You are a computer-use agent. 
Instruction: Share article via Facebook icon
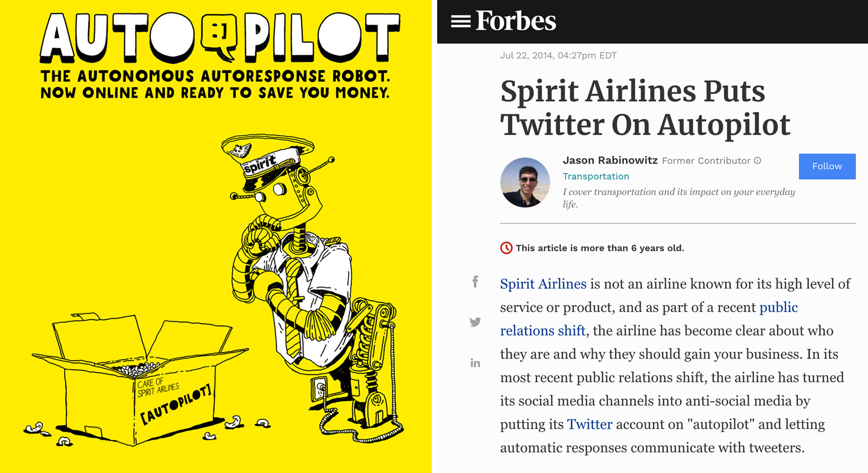click(475, 282)
